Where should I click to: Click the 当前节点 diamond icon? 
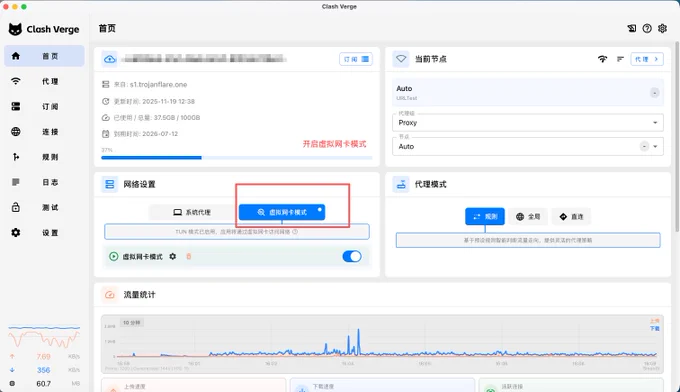(401, 59)
